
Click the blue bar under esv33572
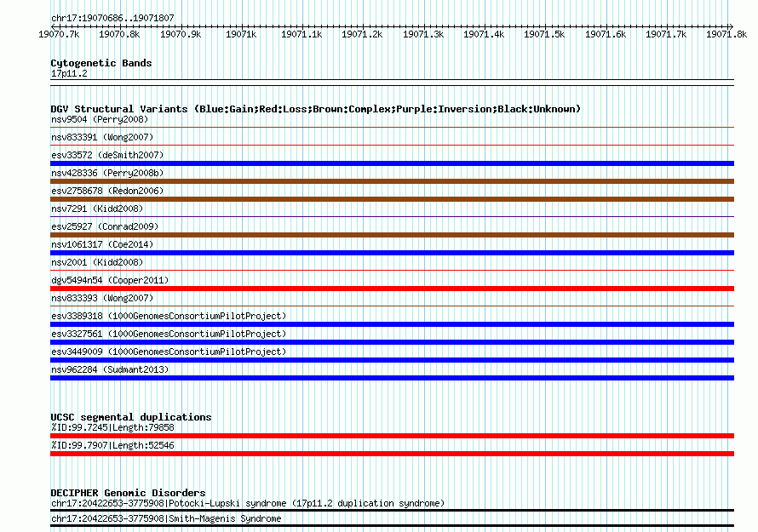click(392, 163)
